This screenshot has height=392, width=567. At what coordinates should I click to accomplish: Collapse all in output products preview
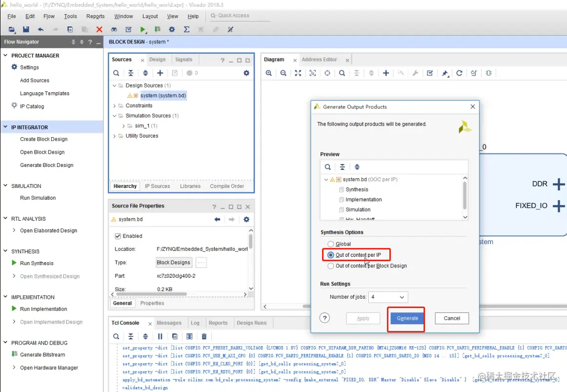(x=342, y=167)
